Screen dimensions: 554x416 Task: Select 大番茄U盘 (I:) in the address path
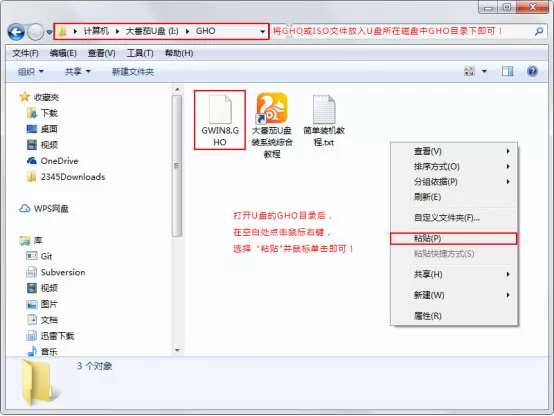[x=152, y=31]
